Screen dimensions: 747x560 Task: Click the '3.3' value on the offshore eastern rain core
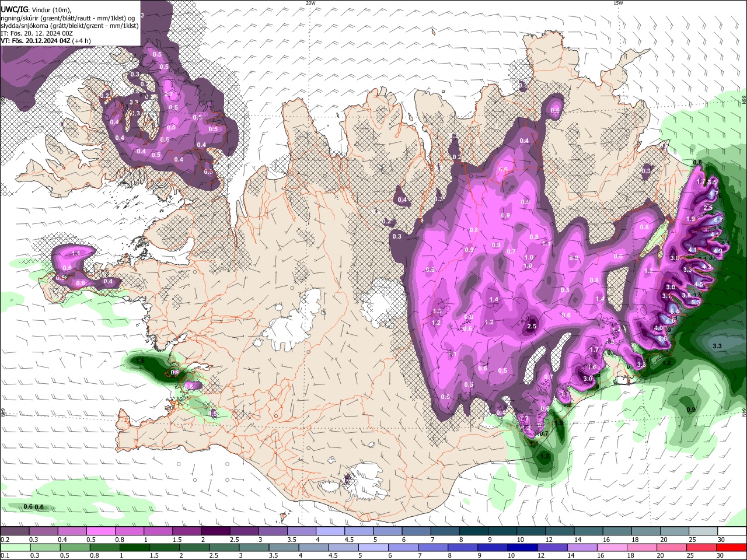(x=718, y=346)
